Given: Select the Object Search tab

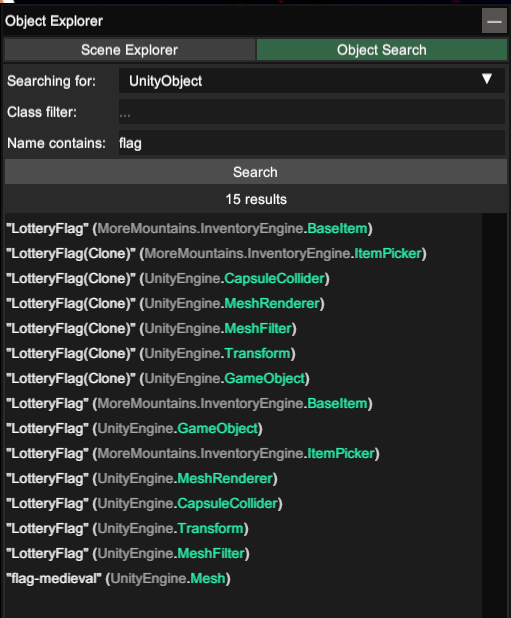Looking at the screenshot, I should point(382,50).
